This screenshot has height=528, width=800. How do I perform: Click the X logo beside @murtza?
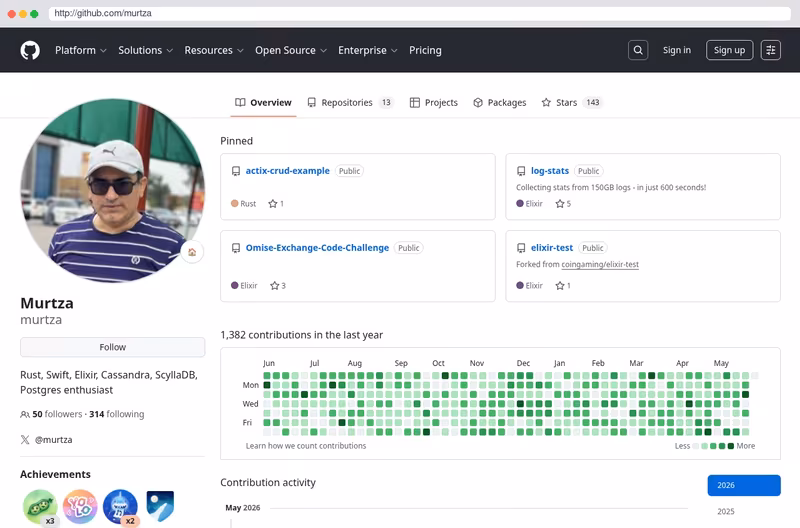25,440
